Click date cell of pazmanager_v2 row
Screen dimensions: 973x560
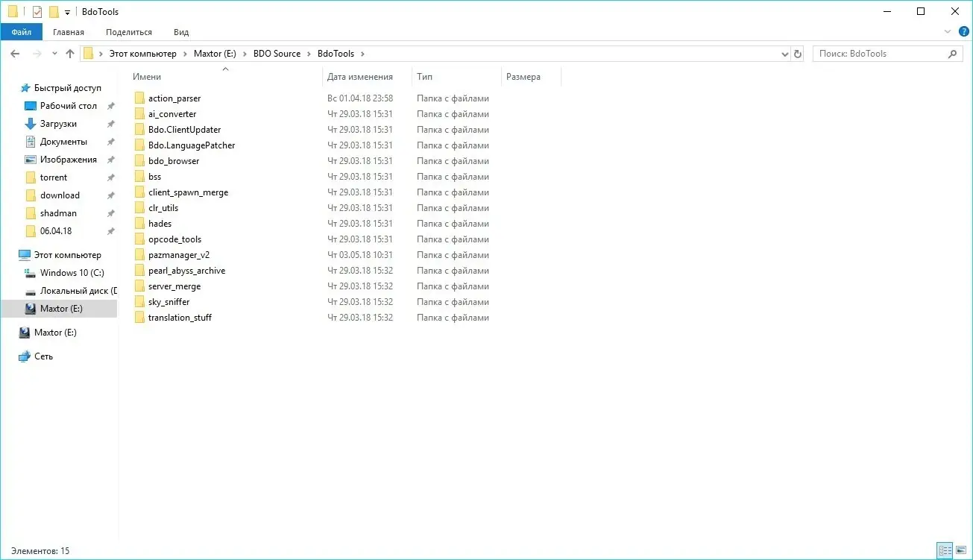pyautogui.click(x=360, y=255)
